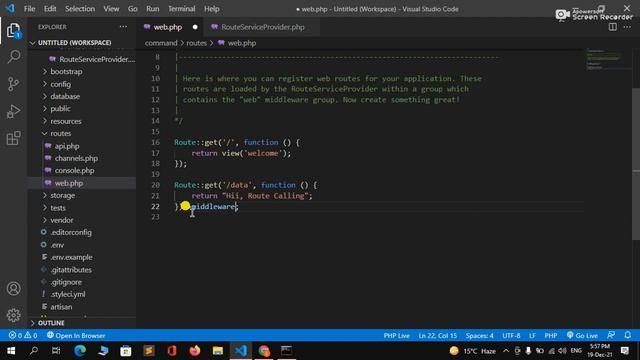
Task: Open console.php in explorer
Action: 74,171
